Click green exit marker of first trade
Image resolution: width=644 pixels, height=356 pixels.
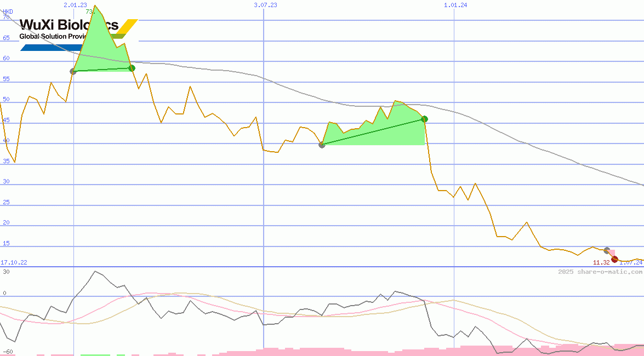pos(132,68)
